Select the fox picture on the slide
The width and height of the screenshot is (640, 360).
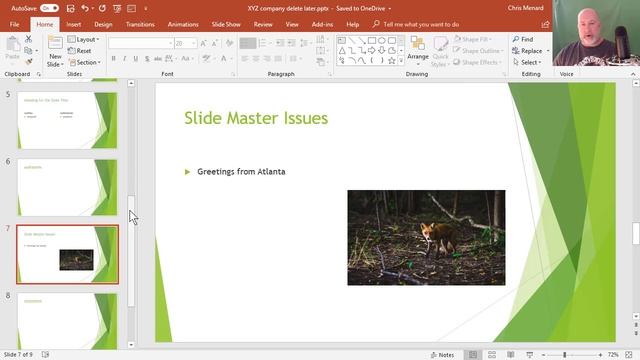coord(426,238)
